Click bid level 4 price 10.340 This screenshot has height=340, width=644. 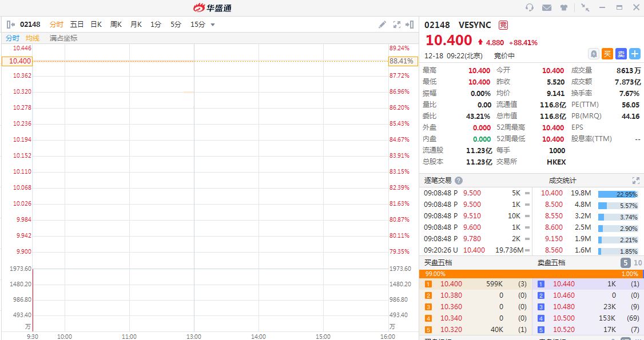point(451,318)
